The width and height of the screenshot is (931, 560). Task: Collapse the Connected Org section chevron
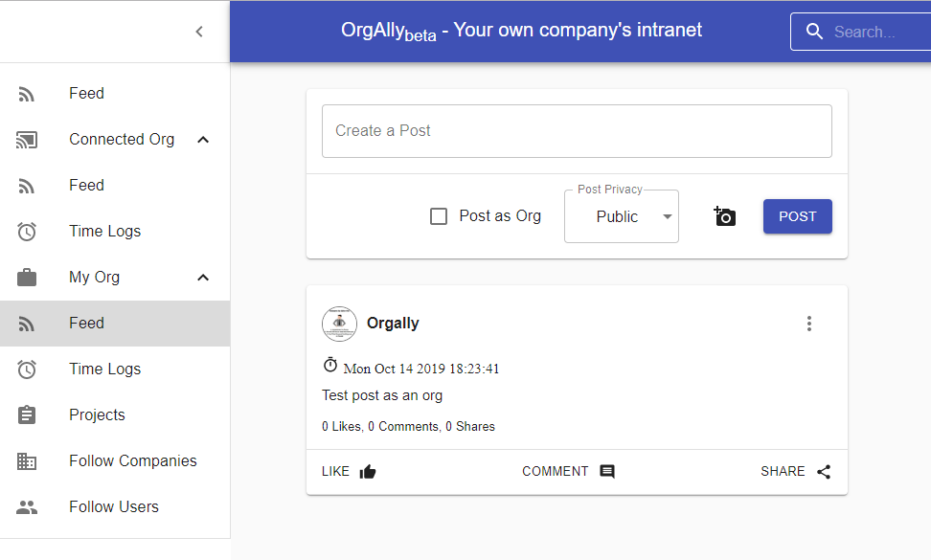pos(203,140)
